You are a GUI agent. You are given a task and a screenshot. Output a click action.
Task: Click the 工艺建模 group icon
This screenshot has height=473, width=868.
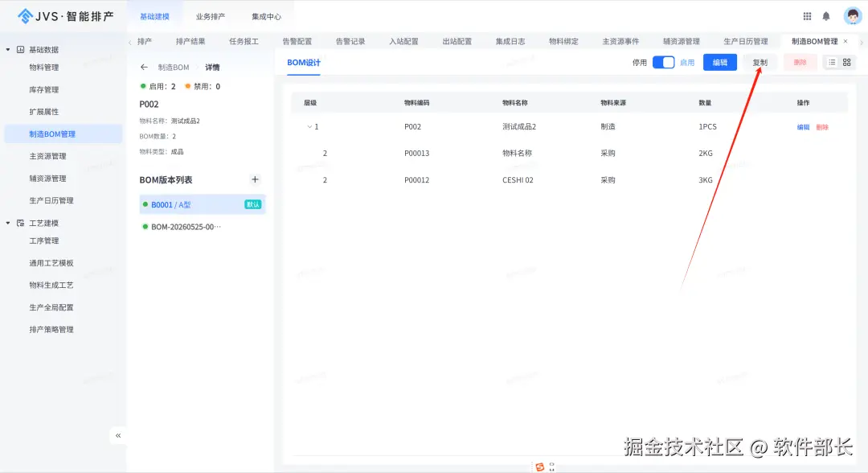pos(20,223)
